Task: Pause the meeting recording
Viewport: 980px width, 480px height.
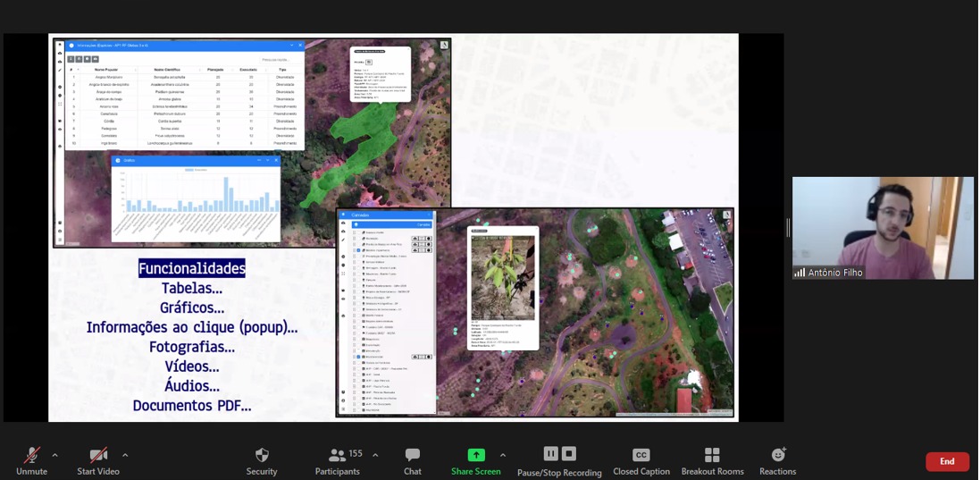Action: click(x=550, y=454)
